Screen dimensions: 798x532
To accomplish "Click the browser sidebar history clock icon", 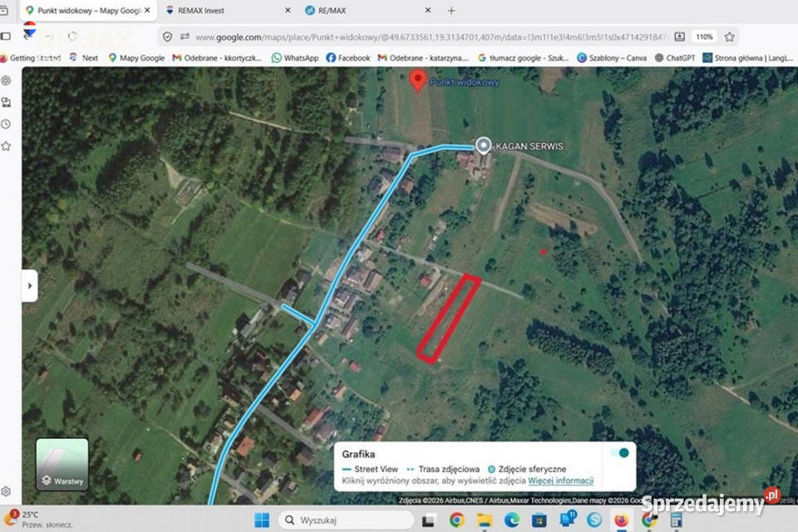I will 6,124.
